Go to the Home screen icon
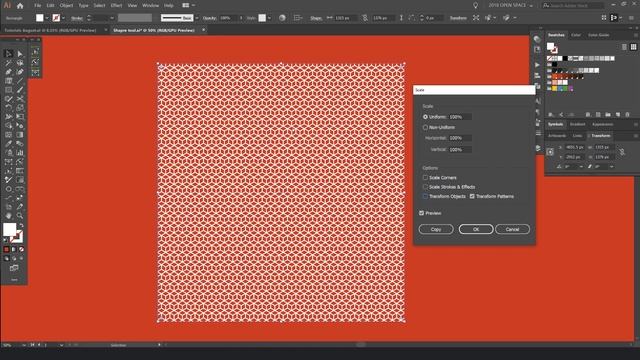640x360 pixels. click(x=20, y=6)
